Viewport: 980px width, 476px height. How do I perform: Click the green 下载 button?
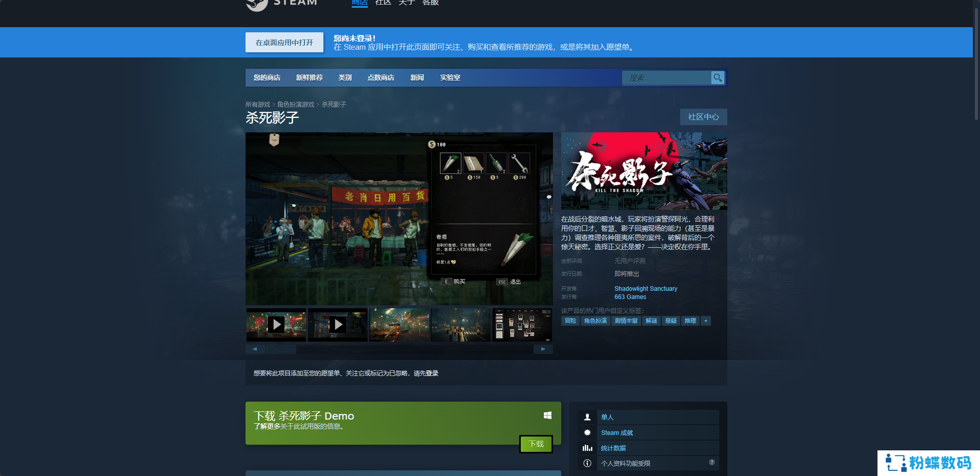536,444
